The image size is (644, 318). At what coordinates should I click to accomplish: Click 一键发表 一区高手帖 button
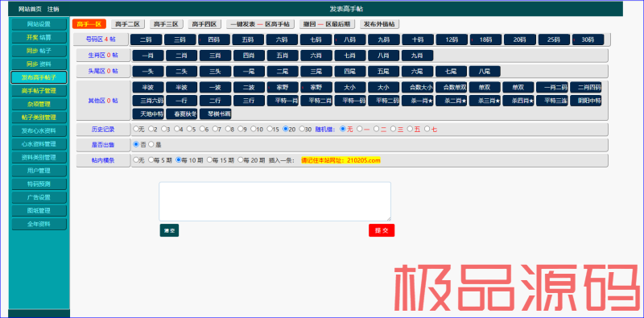point(260,24)
